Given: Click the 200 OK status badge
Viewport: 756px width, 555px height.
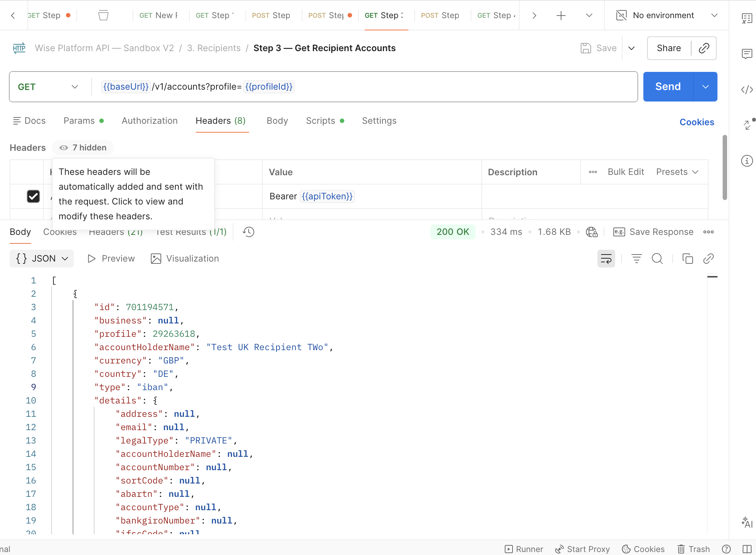Looking at the screenshot, I should point(453,232).
